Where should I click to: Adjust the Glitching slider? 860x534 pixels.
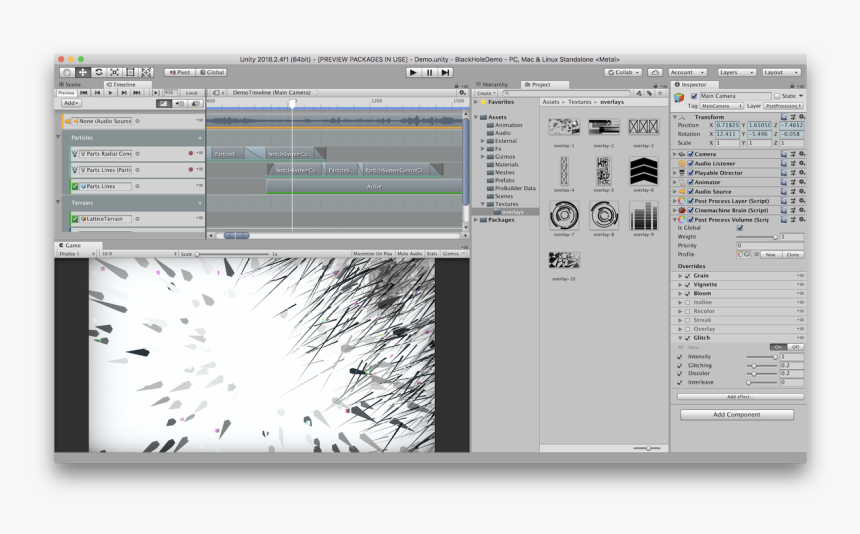pyautogui.click(x=762, y=366)
